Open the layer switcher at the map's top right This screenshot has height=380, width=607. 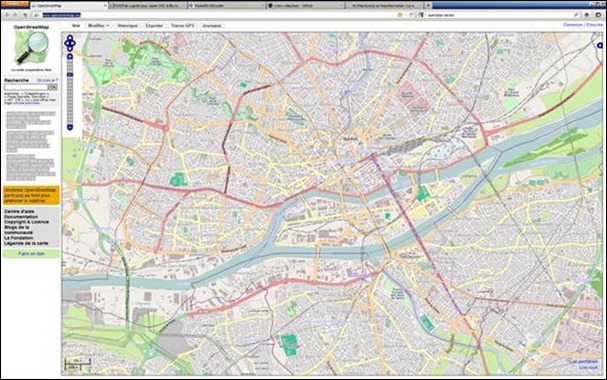(599, 46)
